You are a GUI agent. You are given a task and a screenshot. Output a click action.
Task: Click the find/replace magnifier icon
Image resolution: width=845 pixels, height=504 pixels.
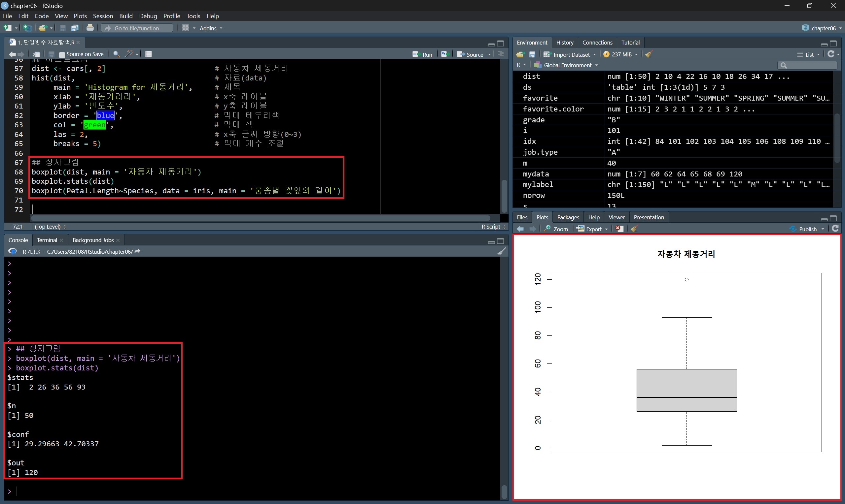[116, 54]
